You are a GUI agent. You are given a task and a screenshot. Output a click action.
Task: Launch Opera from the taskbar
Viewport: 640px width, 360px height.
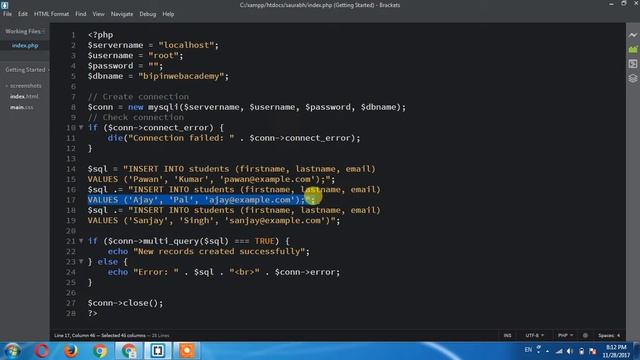pos(41,351)
